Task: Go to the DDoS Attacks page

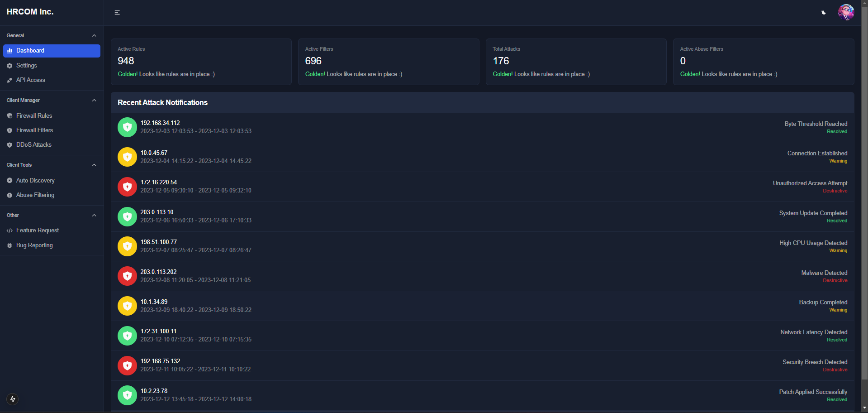Action: pos(33,145)
